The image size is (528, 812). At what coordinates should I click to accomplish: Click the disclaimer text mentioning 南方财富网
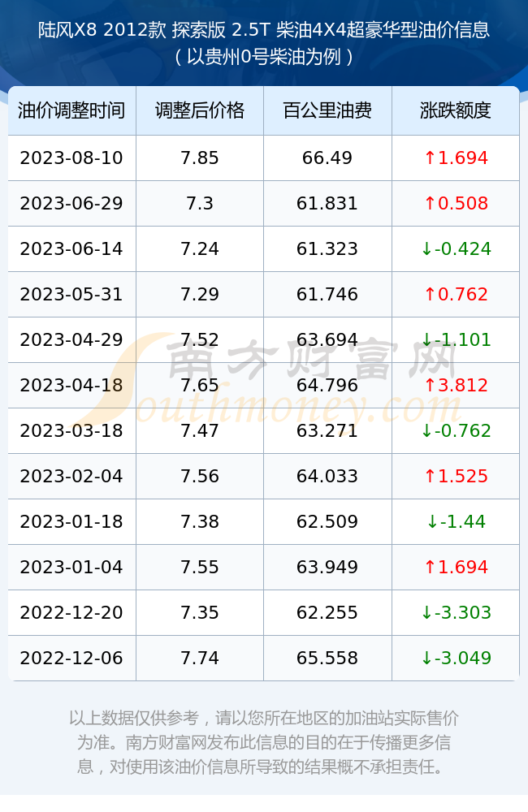264,743
